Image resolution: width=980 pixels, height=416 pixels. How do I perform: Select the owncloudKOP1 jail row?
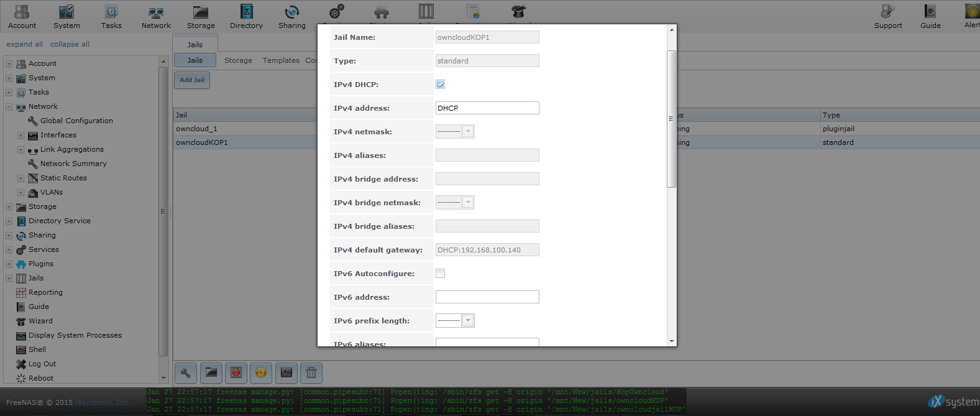pyautogui.click(x=245, y=142)
